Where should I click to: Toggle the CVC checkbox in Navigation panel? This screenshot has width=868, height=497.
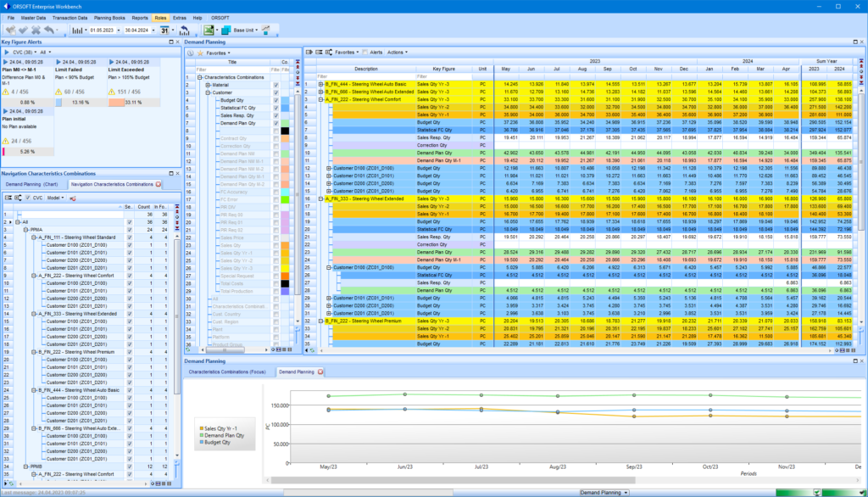[28, 198]
